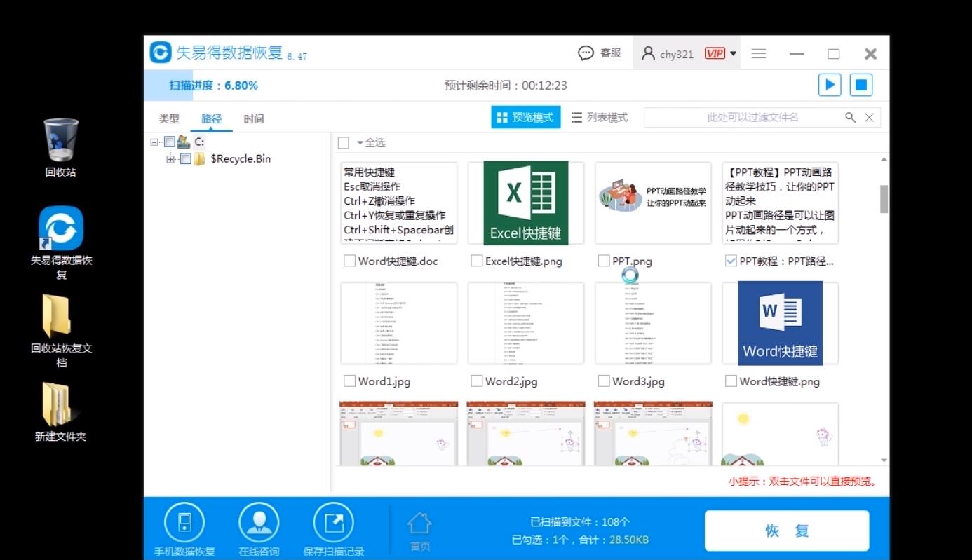The image size is (972, 560).
Task: Switch to 列表模式 list mode
Action: point(600,118)
